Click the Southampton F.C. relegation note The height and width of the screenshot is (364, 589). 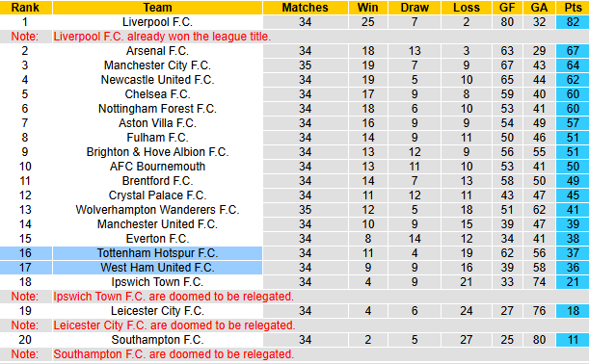(174, 354)
